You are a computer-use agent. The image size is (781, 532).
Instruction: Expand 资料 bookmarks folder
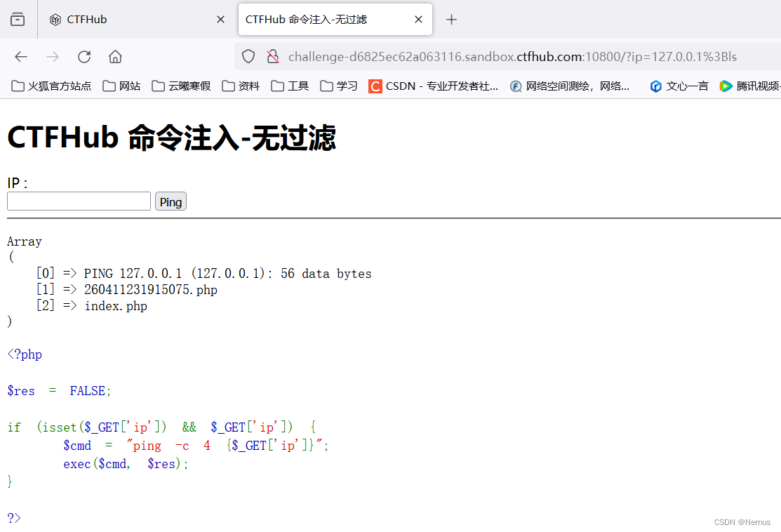(x=241, y=86)
